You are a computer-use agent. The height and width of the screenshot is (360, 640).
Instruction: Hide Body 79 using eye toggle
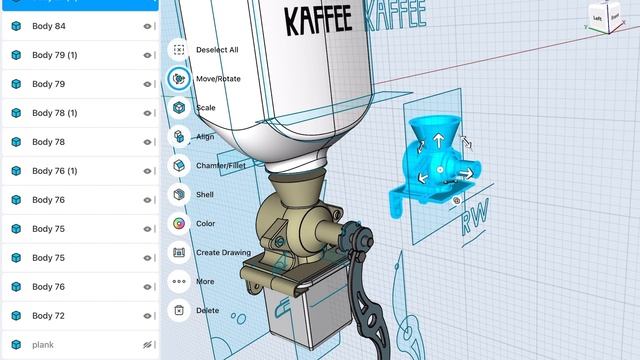pyautogui.click(x=147, y=84)
